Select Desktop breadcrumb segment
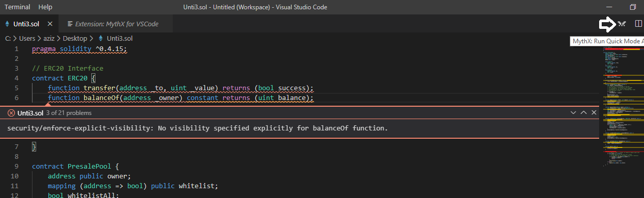 [75, 38]
